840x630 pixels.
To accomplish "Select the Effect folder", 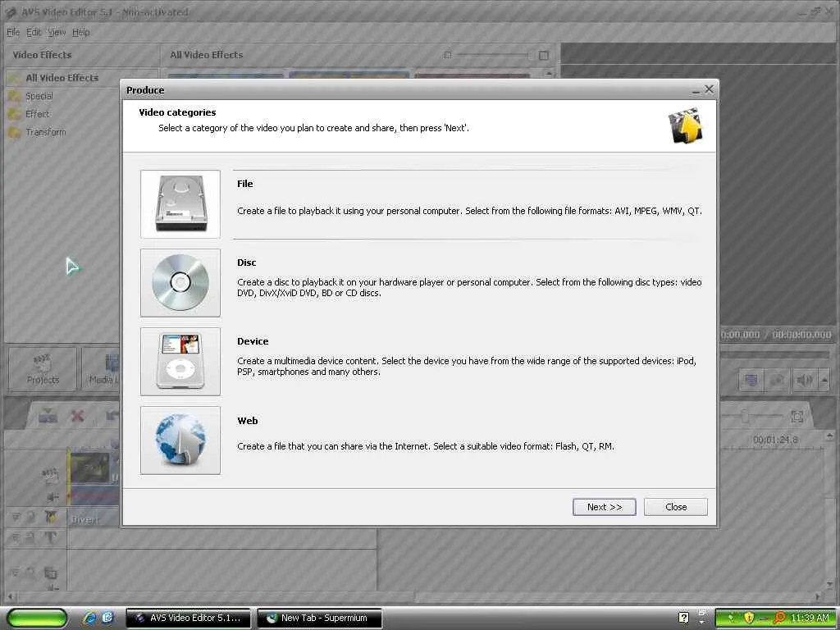I will [x=37, y=114].
